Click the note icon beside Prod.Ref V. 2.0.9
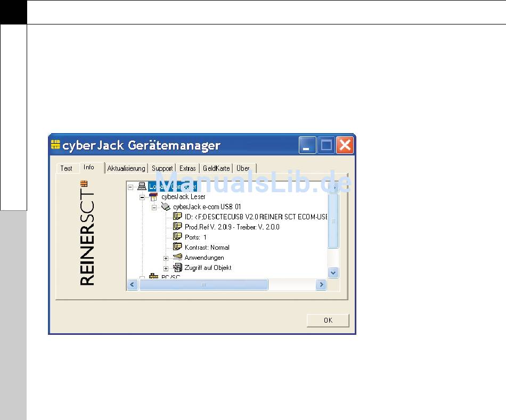This screenshot has height=420, width=506. pos(177,226)
